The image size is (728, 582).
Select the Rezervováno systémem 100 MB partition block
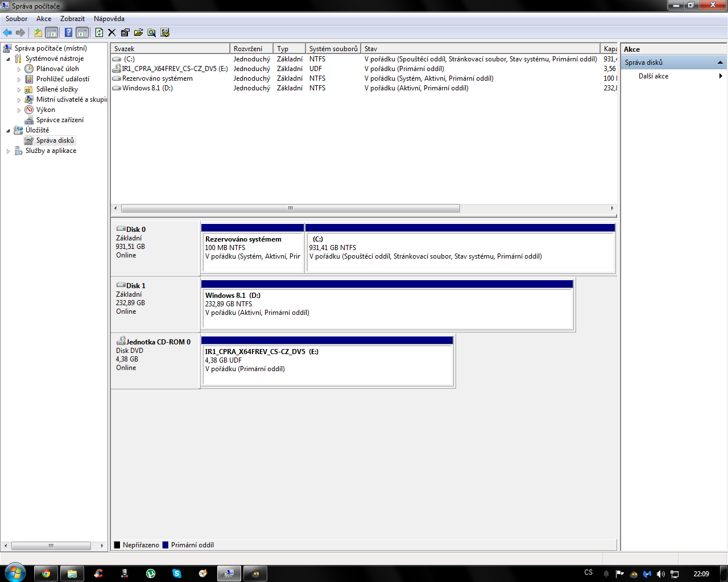(253, 248)
